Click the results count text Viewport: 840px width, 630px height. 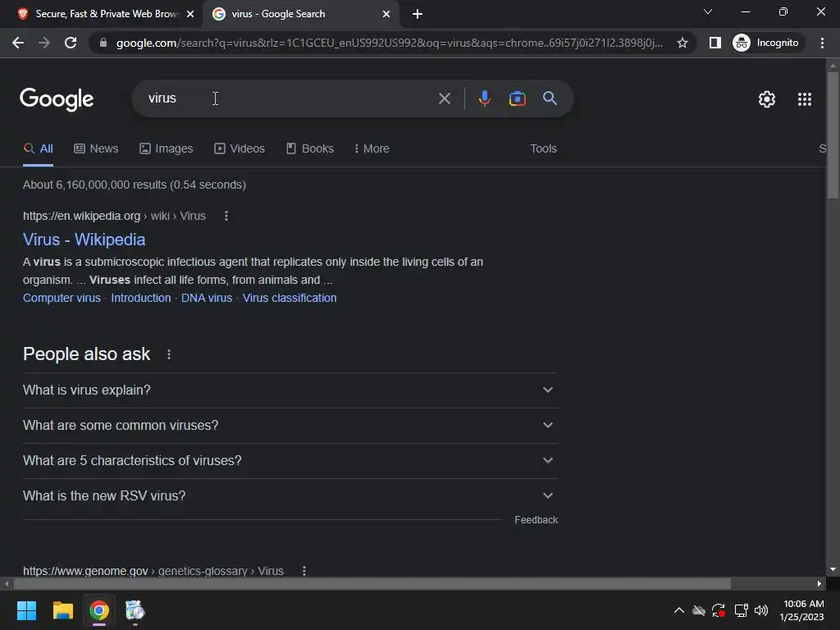[x=135, y=185]
